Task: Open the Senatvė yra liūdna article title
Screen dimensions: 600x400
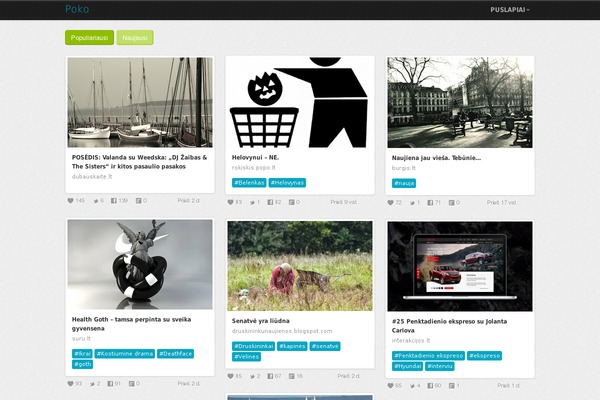Action: coord(261,321)
